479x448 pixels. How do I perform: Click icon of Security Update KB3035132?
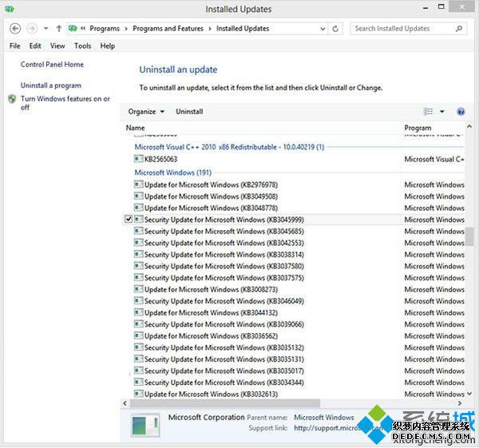(139, 347)
